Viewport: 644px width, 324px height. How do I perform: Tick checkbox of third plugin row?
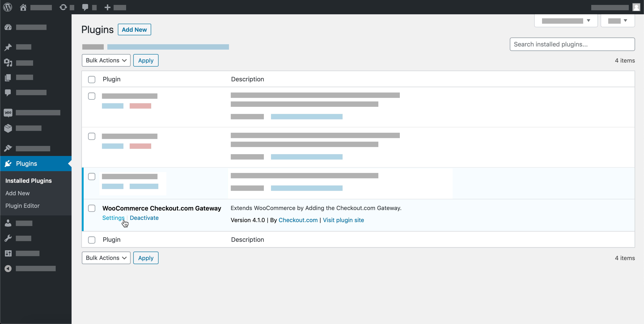(92, 176)
